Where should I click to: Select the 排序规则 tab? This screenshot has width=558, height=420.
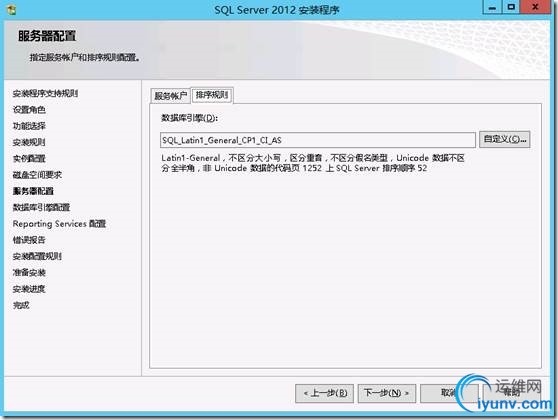click(212, 95)
